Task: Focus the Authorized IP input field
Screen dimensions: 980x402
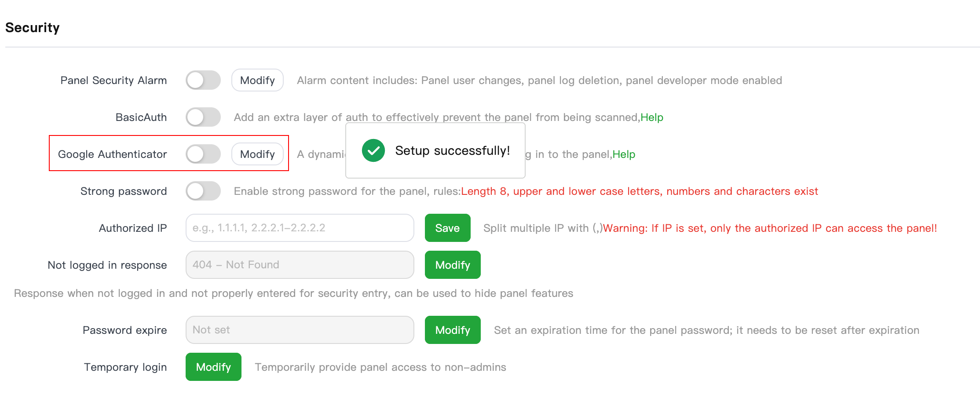Action: (x=300, y=228)
